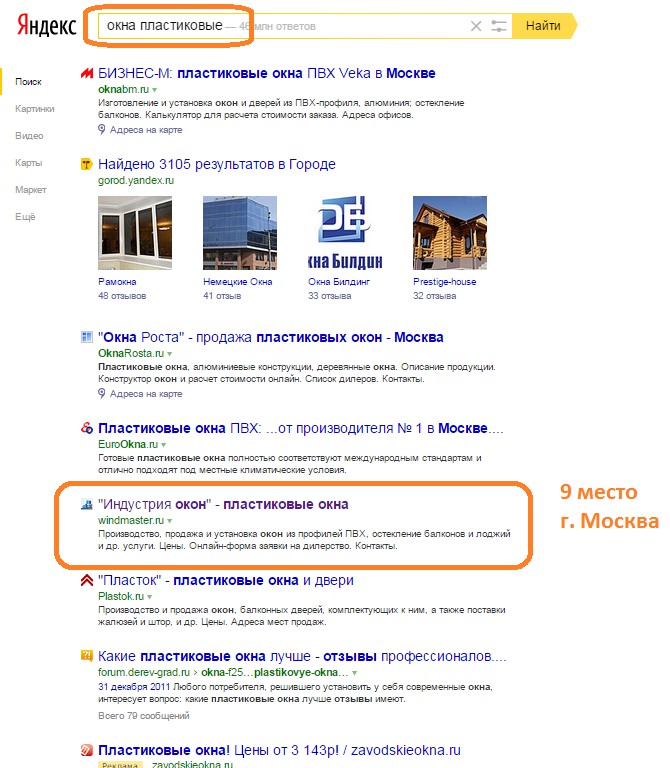Click the Окна Билдинг logo thumbnail

[345, 233]
